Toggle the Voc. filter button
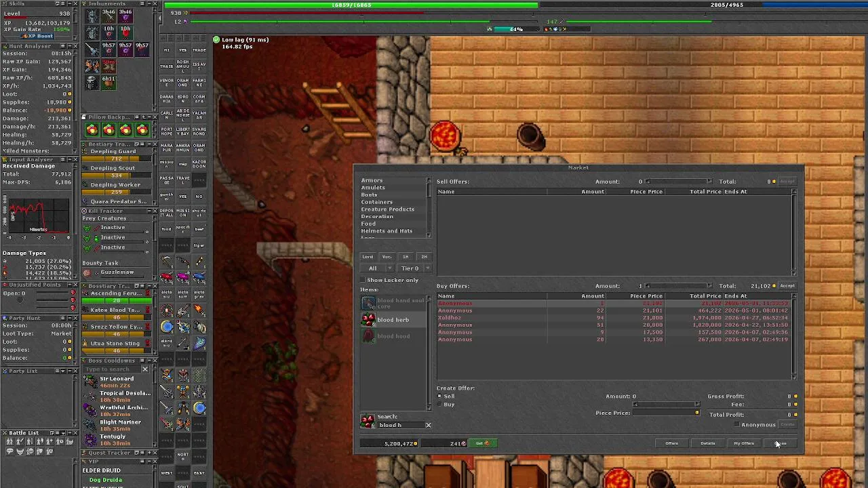The width and height of the screenshot is (868, 488). point(387,257)
